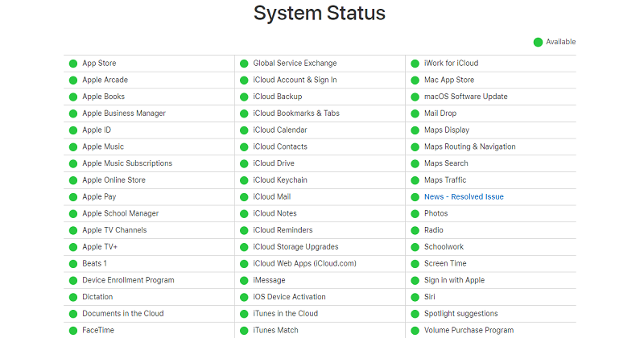This screenshot has height=338, width=644.
Task: Click the green dot next to Siri
Action: click(415, 297)
